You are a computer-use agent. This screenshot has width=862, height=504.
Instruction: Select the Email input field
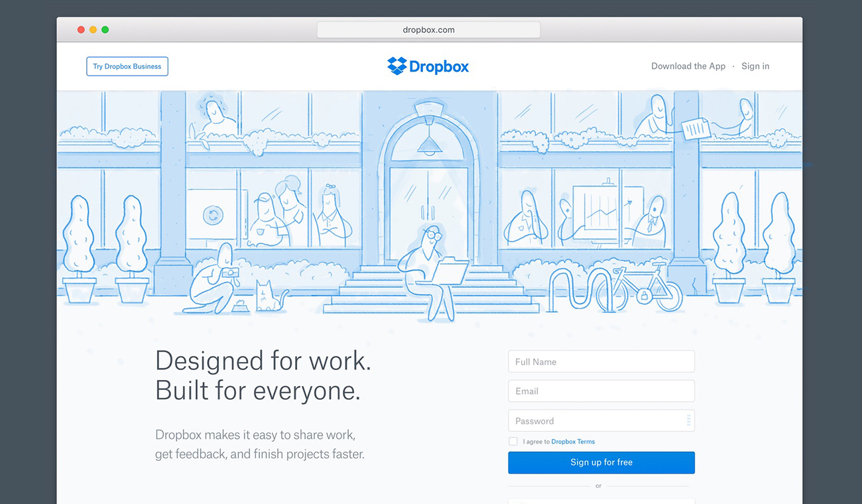coord(601,391)
